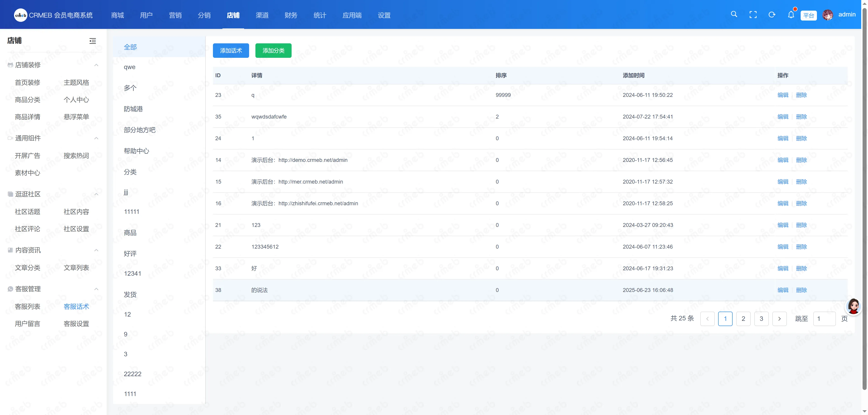
Task: Open the search icon in header
Action: pos(734,14)
